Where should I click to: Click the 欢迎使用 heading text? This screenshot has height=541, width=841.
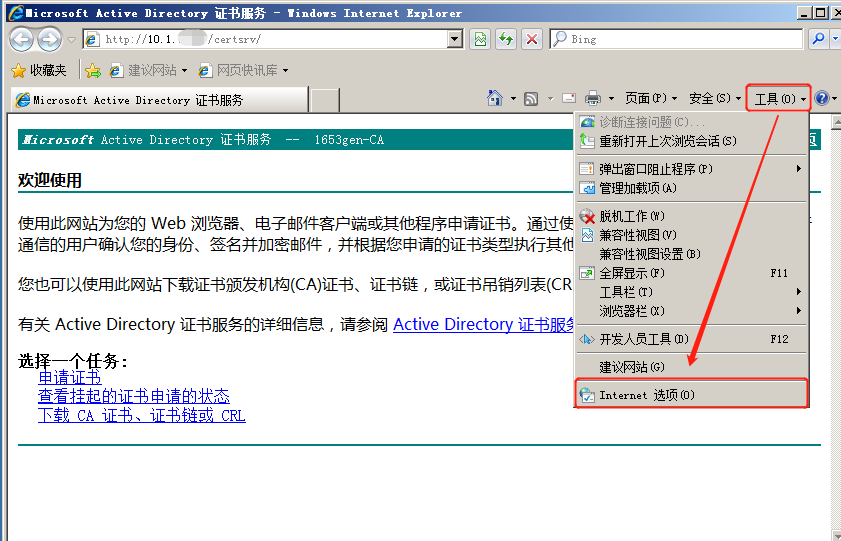pos(49,181)
